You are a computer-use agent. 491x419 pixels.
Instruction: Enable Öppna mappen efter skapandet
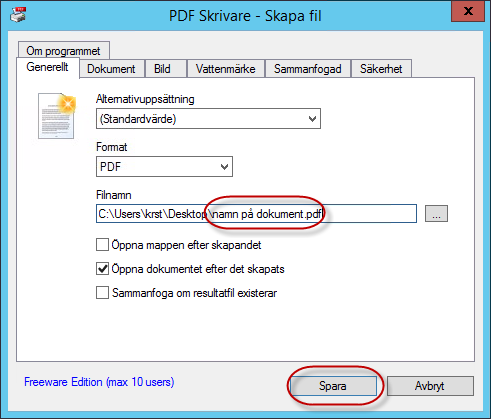102,245
